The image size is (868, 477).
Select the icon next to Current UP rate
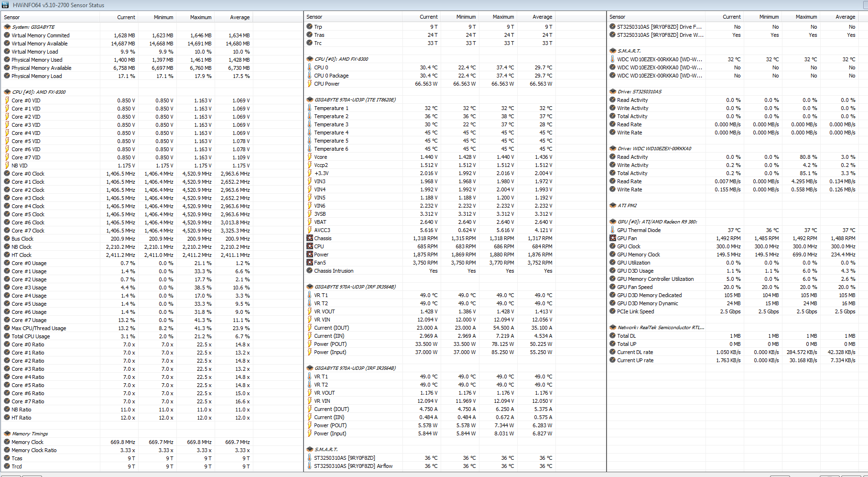click(x=612, y=360)
